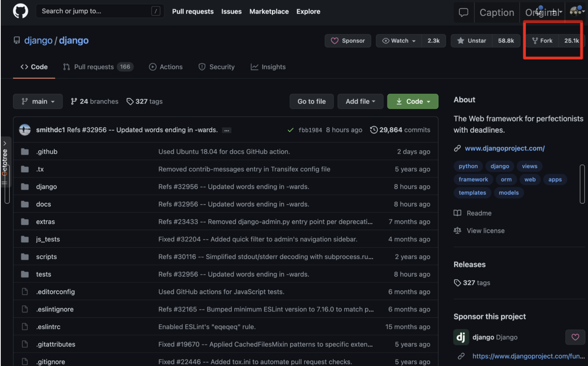Open the Add file dropdown
Screen dimensions: 588x366
click(360, 101)
